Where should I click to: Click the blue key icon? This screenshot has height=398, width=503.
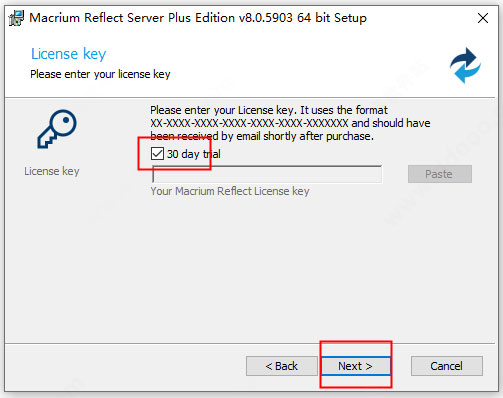(57, 129)
